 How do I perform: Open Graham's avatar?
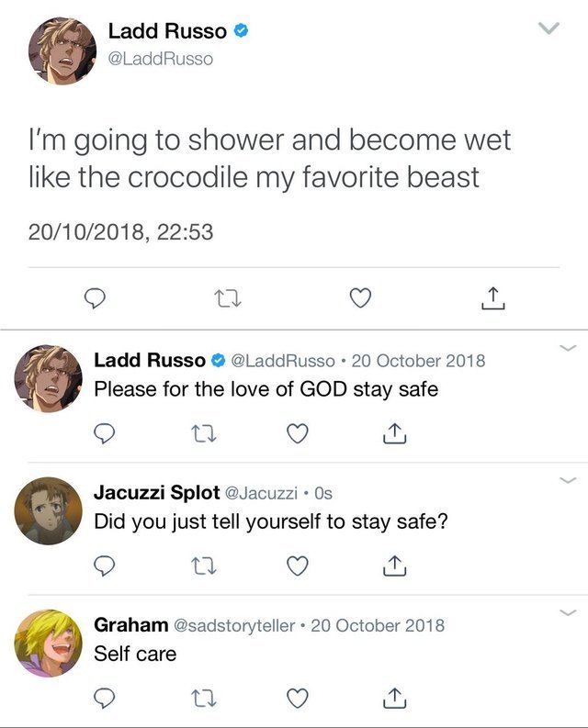pos(48,643)
